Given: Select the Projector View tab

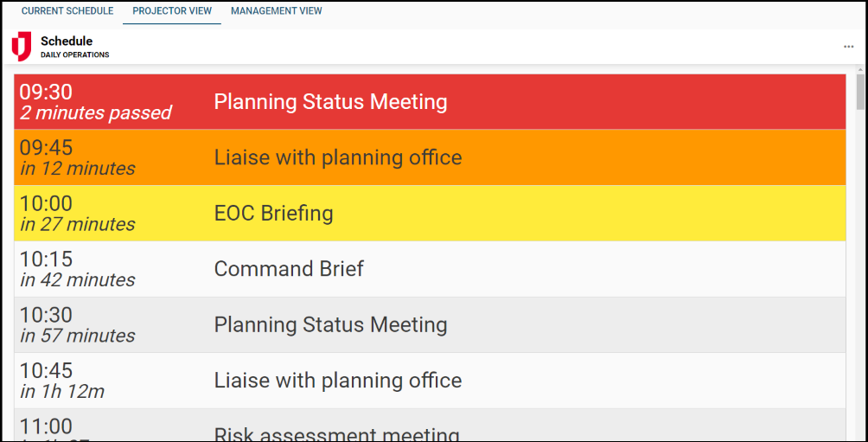Looking at the screenshot, I should [x=172, y=11].
